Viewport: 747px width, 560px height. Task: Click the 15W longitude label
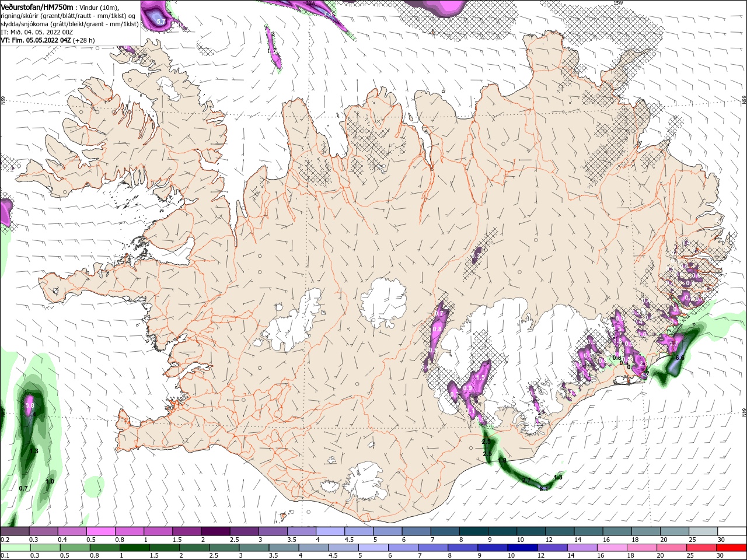tap(618, 3)
